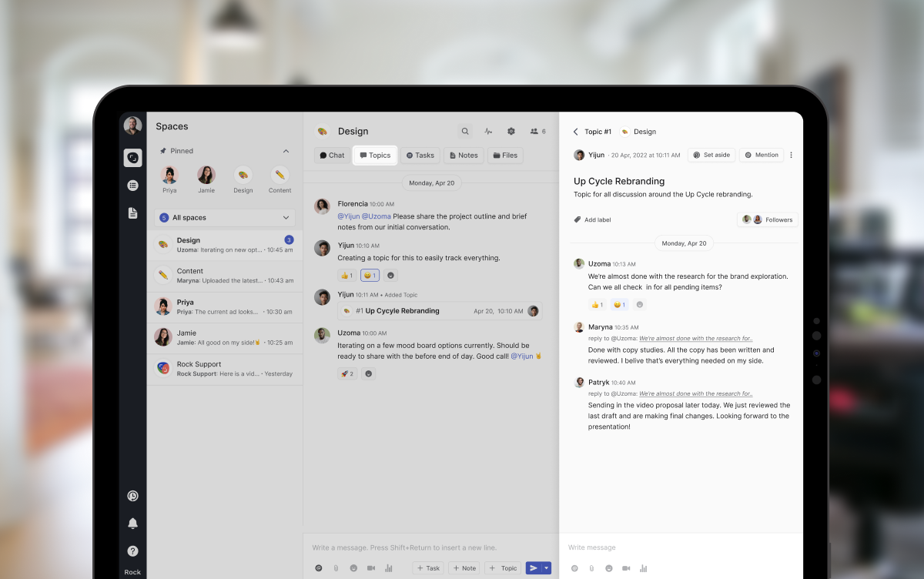
Task: Open the help question mark icon
Action: click(x=132, y=551)
